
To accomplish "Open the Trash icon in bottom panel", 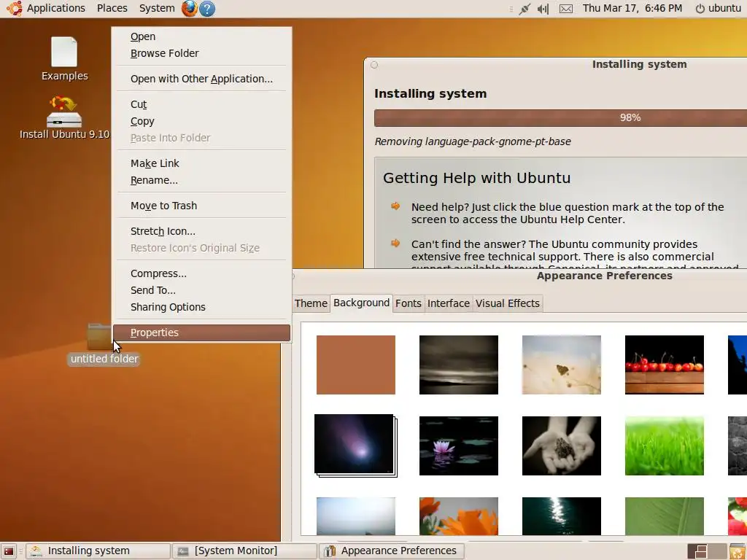I will (738, 551).
